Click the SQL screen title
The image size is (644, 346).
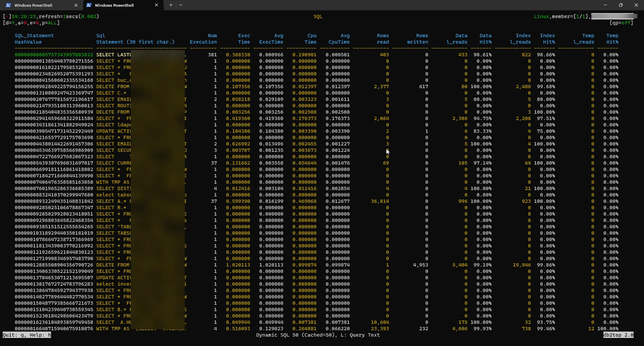click(318, 16)
